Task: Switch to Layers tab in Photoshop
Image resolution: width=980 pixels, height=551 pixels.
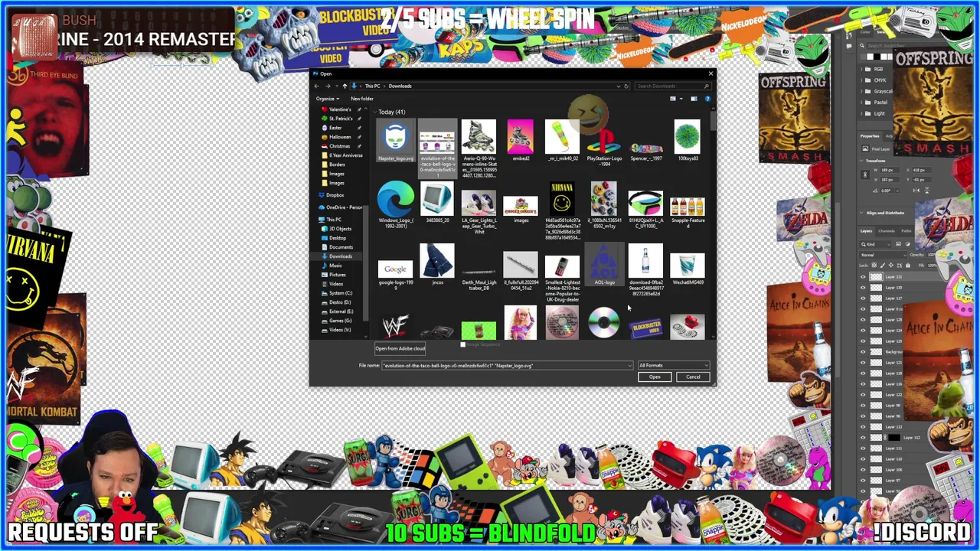Action: tap(866, 231)
